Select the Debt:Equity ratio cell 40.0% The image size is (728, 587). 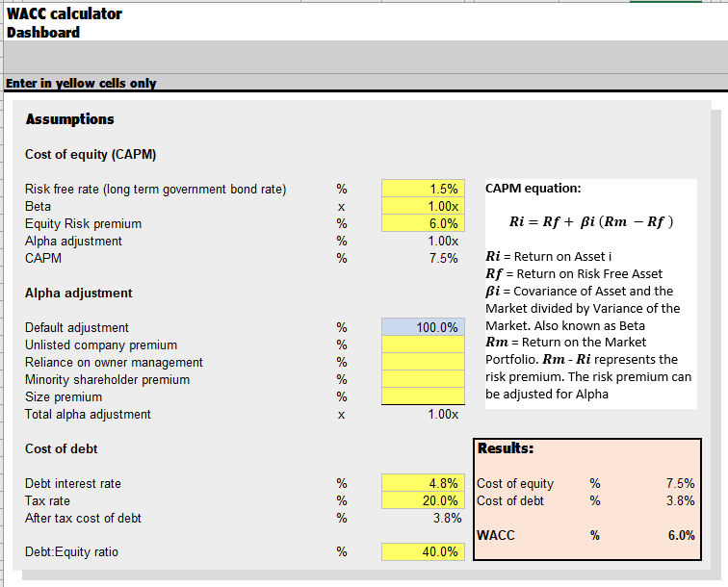[423, 551]
